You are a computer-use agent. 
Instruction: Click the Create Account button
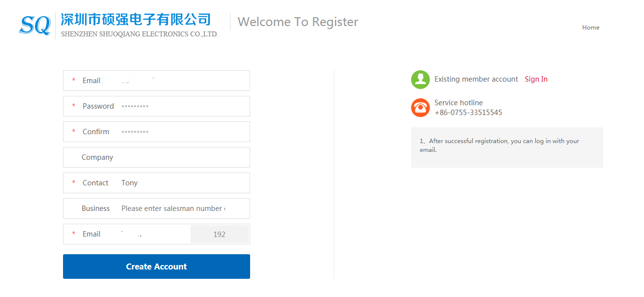pyautogui.click(x=157, y=267)
